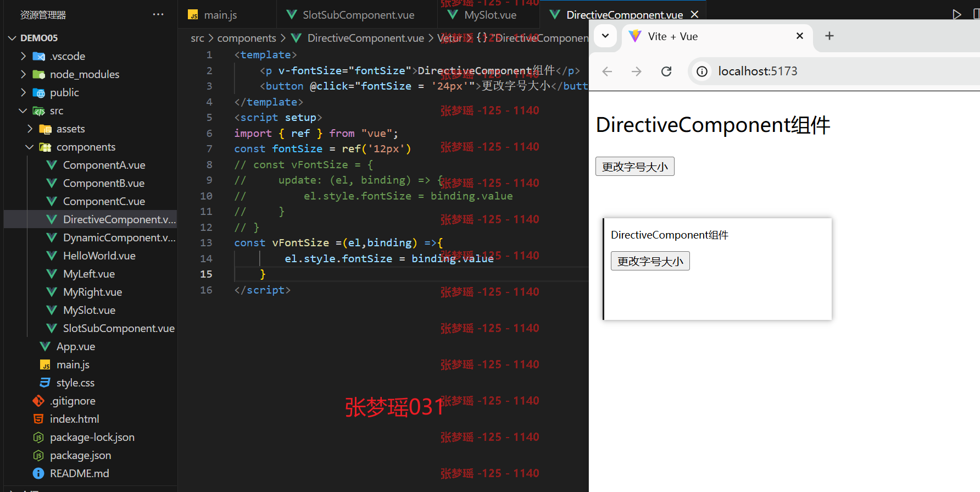Open ComponentA.vue in the explorer
The height and width of the screenshot is (492, 980).
[104, 165]
